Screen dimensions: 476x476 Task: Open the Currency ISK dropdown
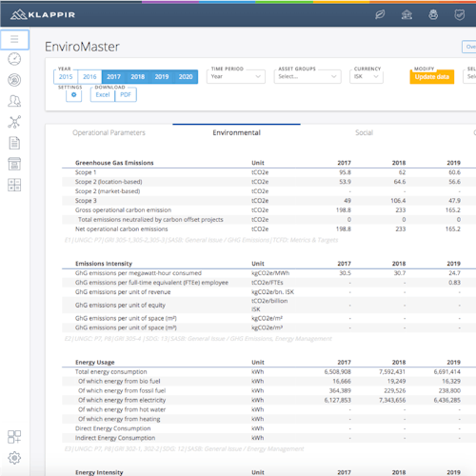367,76
